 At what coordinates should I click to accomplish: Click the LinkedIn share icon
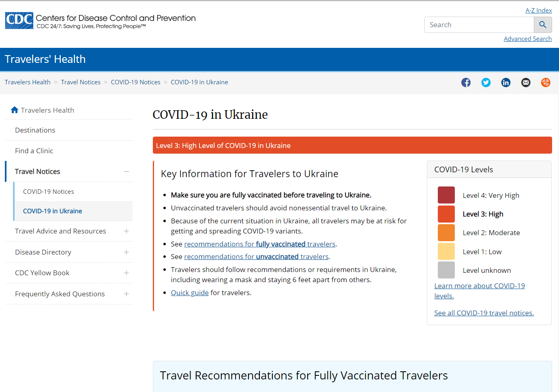pos(505,82)
